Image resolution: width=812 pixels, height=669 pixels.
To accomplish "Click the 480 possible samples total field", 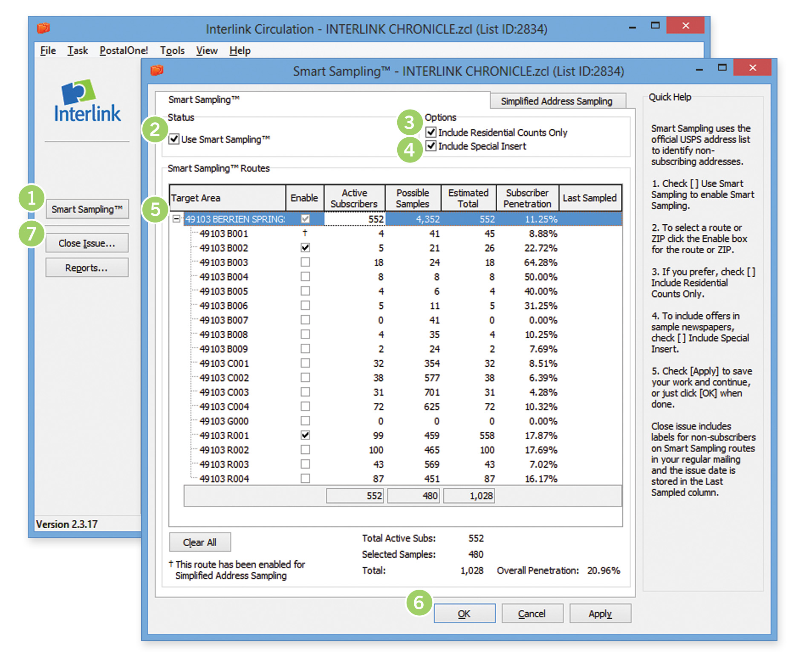I will click(x=413, y=495).
